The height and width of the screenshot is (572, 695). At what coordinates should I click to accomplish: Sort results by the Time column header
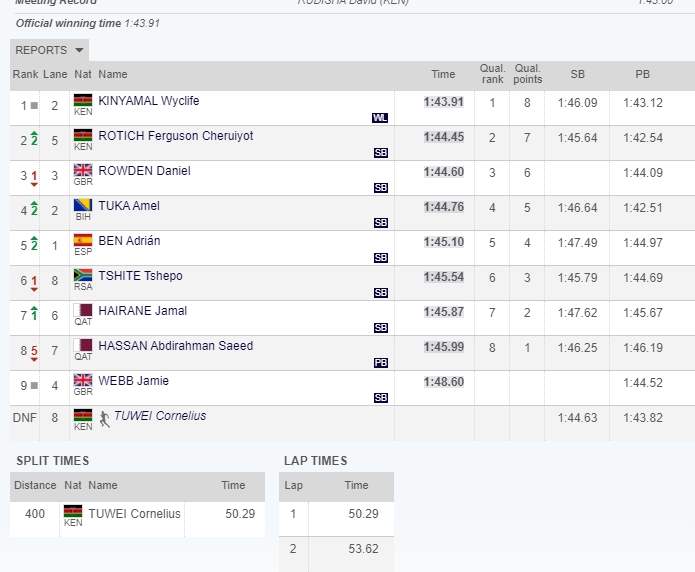(x=443, y=75)
